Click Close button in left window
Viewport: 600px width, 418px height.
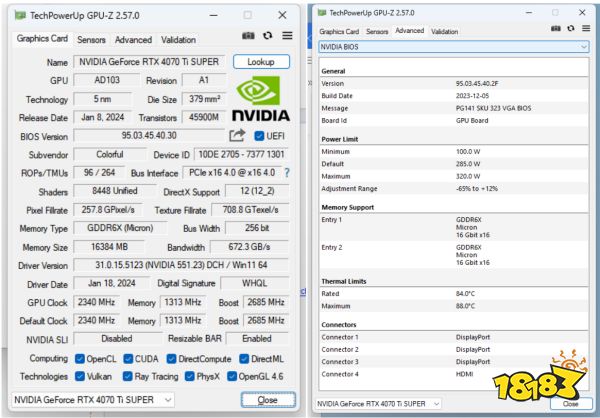pos(268,400)
